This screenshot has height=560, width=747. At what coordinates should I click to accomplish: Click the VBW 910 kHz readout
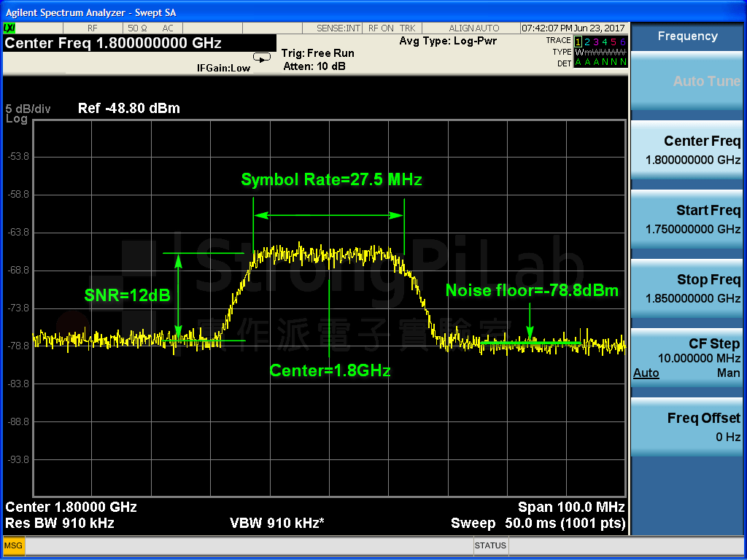pos(276,524)
